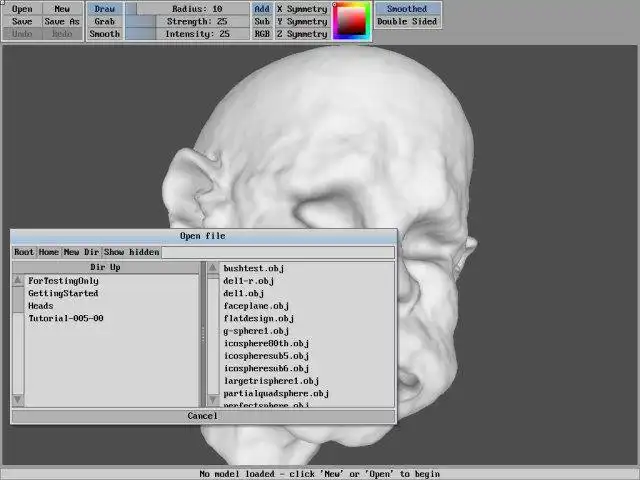Select the file faceplane.obj

[x=256, y=306]
